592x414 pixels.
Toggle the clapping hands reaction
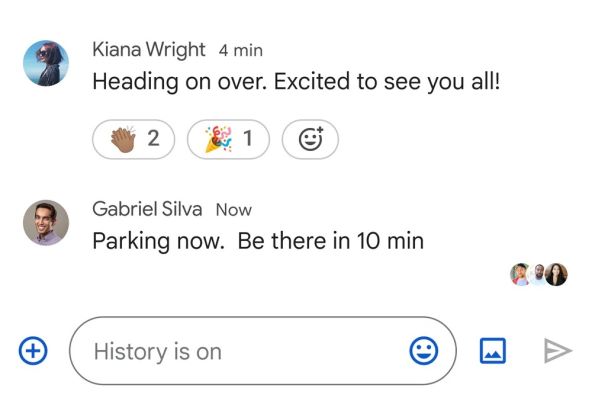(134, 139)
